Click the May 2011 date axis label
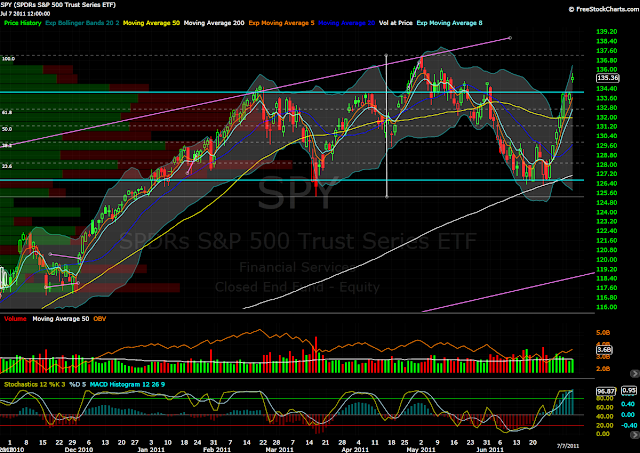This screenshot has height=453, width=640. pyautogui.click(x=421, y=449)
